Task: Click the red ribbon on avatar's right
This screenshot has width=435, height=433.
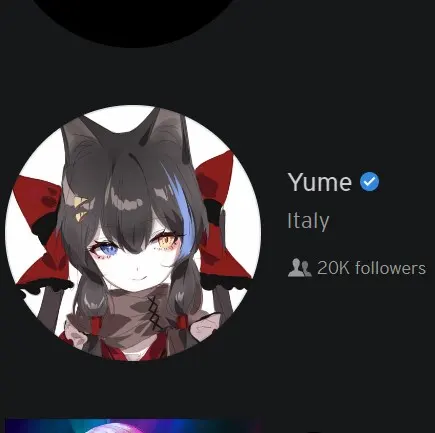Action: click(222, 218)
